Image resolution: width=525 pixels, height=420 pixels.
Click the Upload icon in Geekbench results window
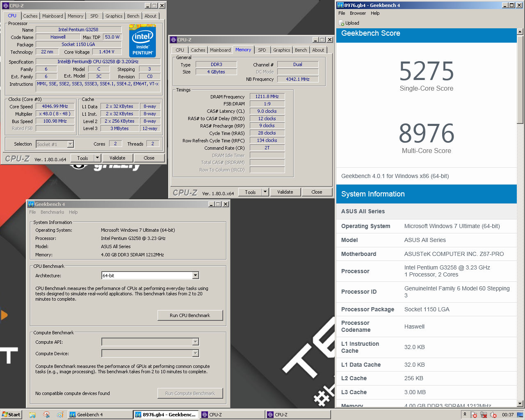tap(342, 23)
